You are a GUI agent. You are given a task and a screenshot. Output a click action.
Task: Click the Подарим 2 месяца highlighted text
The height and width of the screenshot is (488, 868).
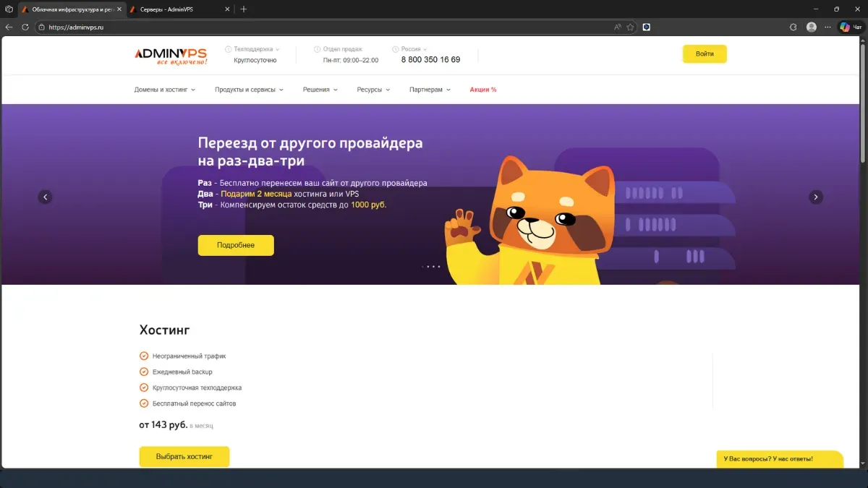pyautogui.click(x=256, y=194)
